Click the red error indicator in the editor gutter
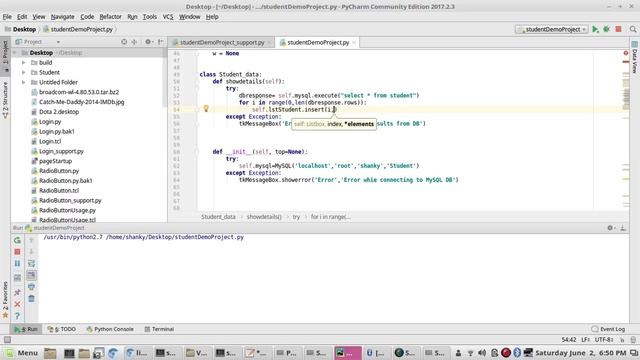640x360 pixels. pyautogui.click(x=626, y=53)
